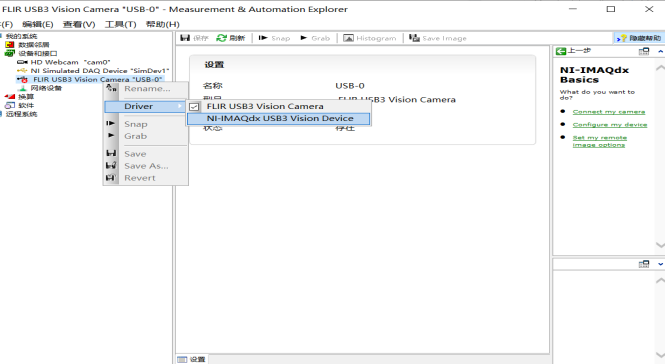
Task: Choose Revert from the context menu
Action: click(145, 178)
